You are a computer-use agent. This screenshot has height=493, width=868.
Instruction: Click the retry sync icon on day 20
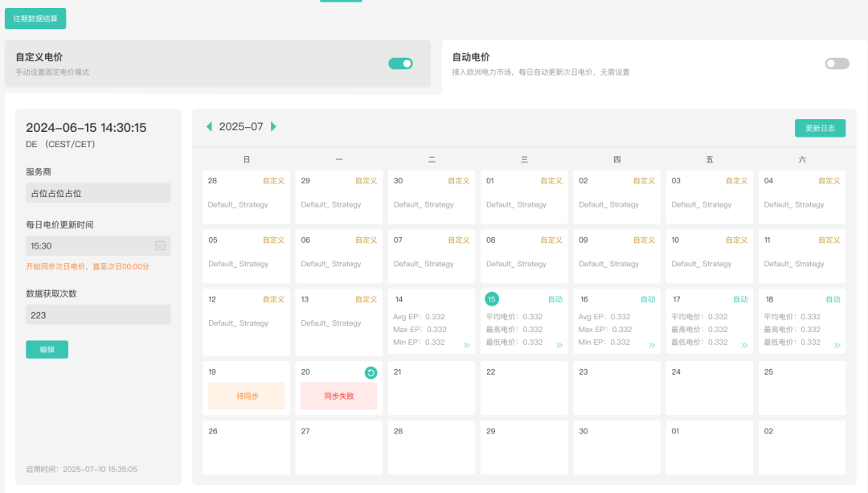[371, 372]
